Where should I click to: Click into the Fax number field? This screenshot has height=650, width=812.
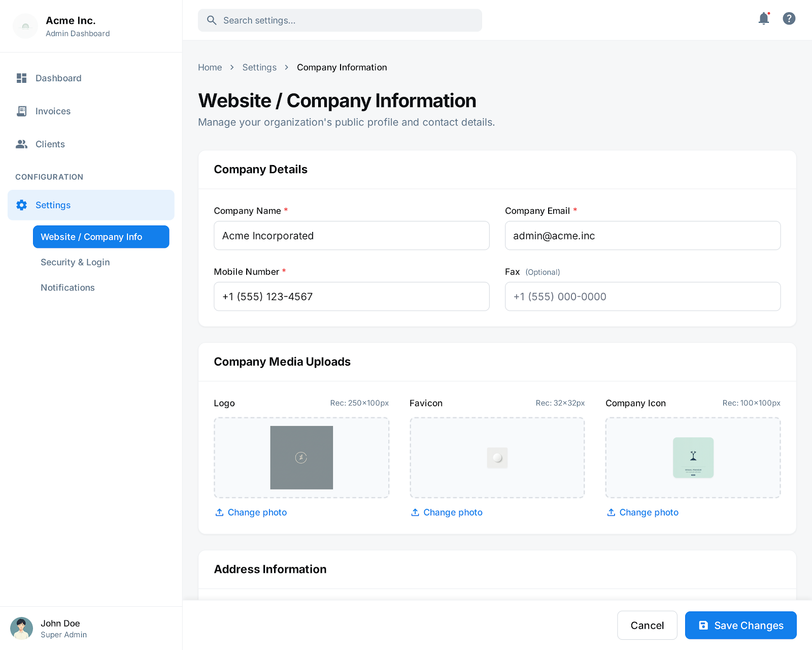[642, 297]
